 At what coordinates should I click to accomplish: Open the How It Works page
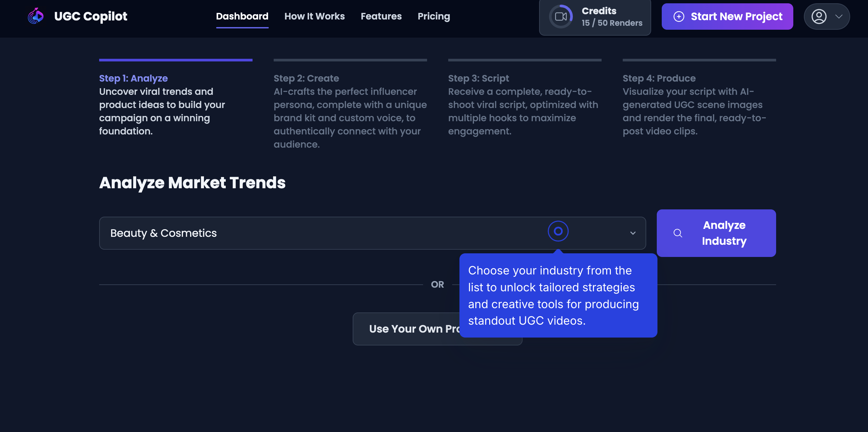click(314, 16)
